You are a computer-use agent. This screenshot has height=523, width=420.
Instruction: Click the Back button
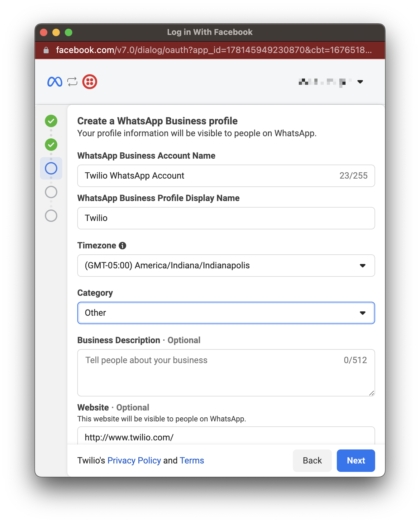(312, 461)
